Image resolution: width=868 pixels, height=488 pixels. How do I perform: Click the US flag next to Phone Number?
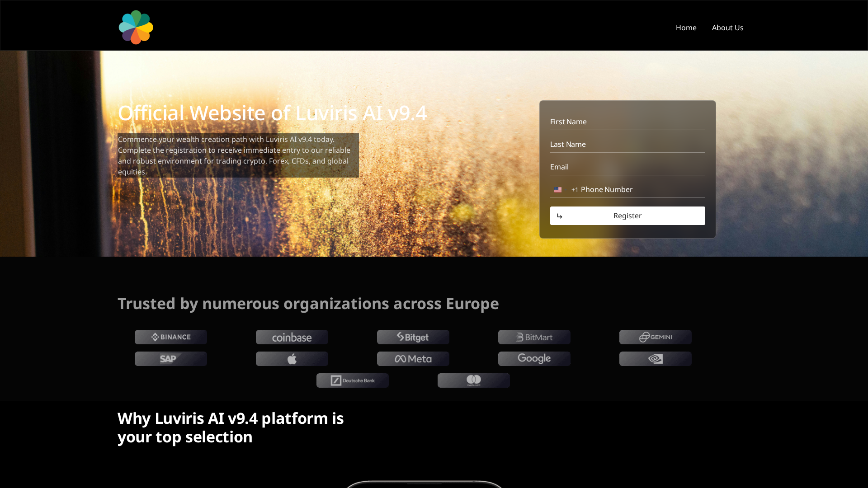[558, 189]
